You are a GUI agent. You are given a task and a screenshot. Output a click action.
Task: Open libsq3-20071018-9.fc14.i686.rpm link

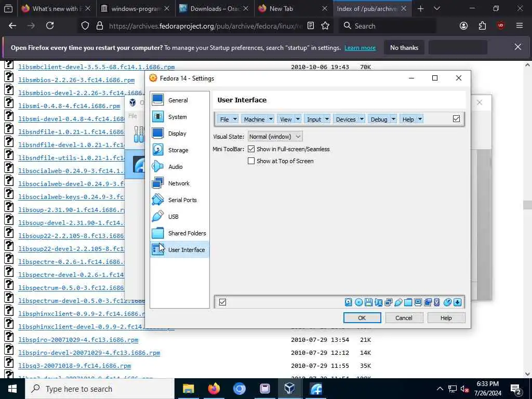point(75,366)
